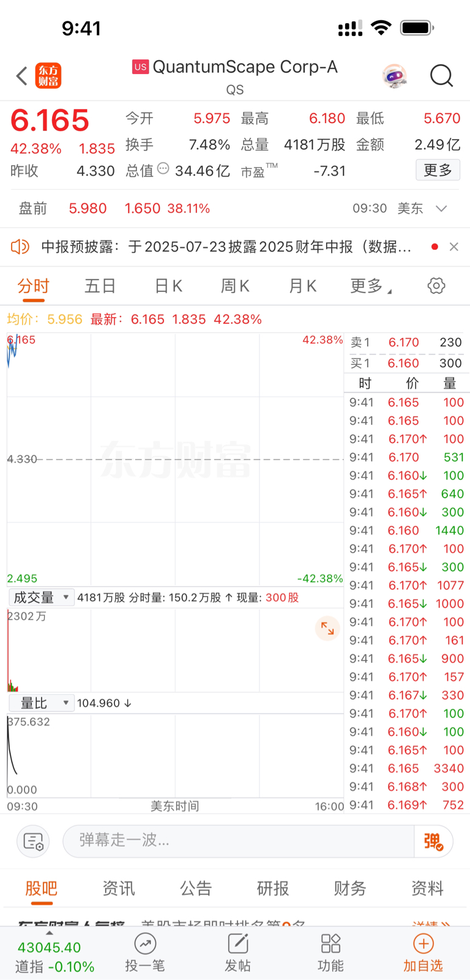The width and height of the screenshot is (470, 980).
Task: Tap the 卖1 6.170 ask row
Action: tap(406, 343)
